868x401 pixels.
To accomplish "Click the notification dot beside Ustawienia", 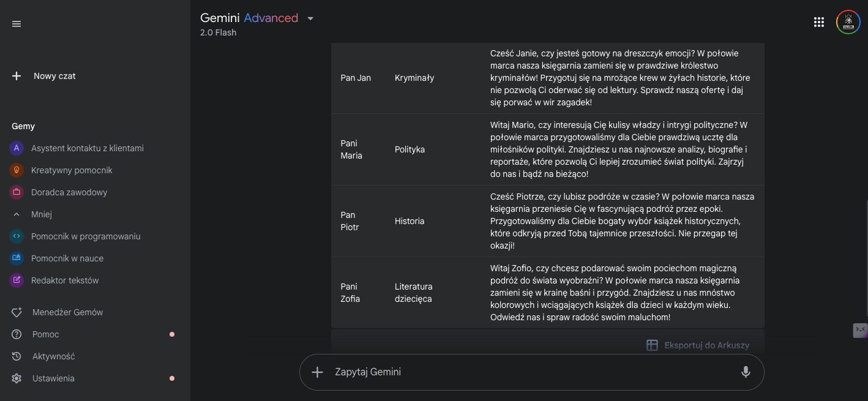I will 172,378.
